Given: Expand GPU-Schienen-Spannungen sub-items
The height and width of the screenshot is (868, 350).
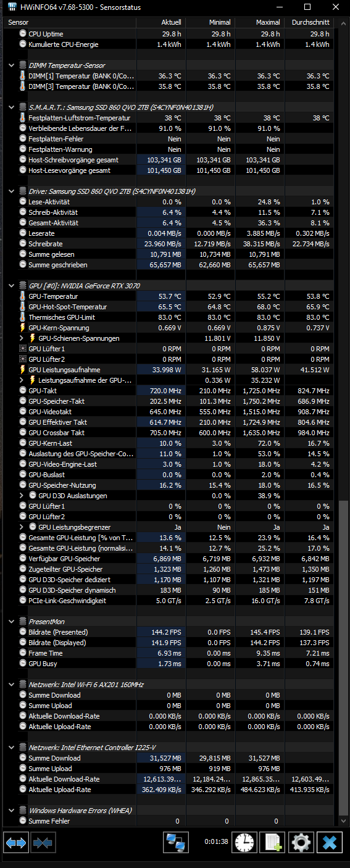Looking at the screenshot, I should pyautogui.click(x=23, y=338).
